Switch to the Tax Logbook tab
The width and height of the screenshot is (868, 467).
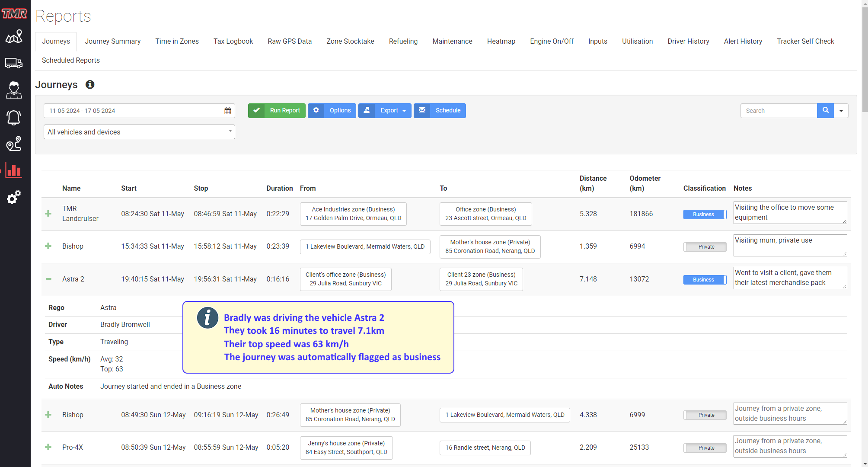click(233, 42)
